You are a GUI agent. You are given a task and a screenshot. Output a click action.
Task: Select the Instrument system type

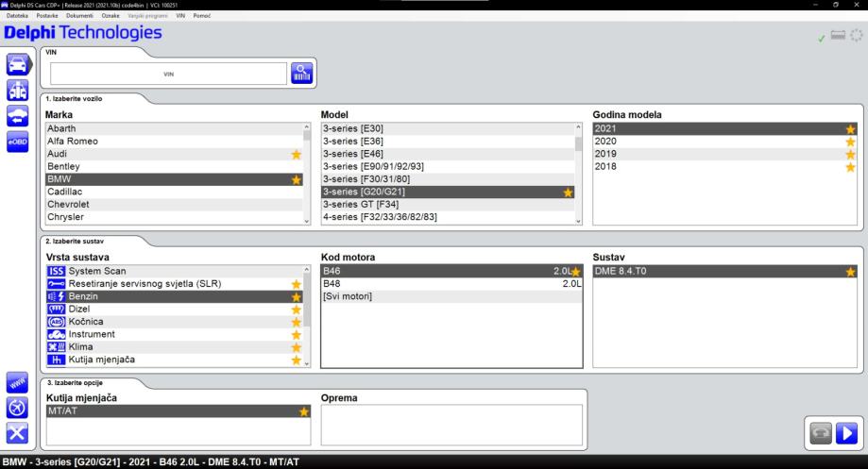175,335
